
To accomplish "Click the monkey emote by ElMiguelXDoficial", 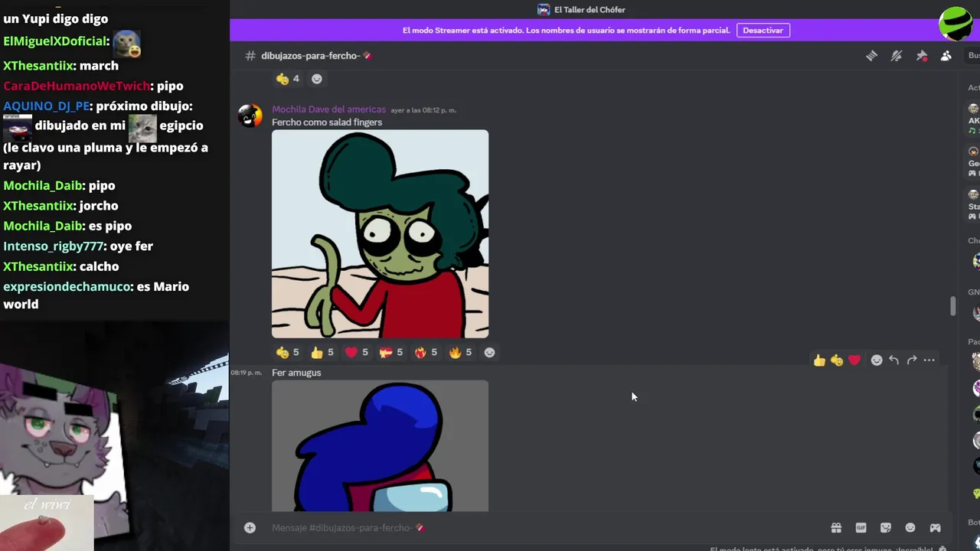I will 126,44.
